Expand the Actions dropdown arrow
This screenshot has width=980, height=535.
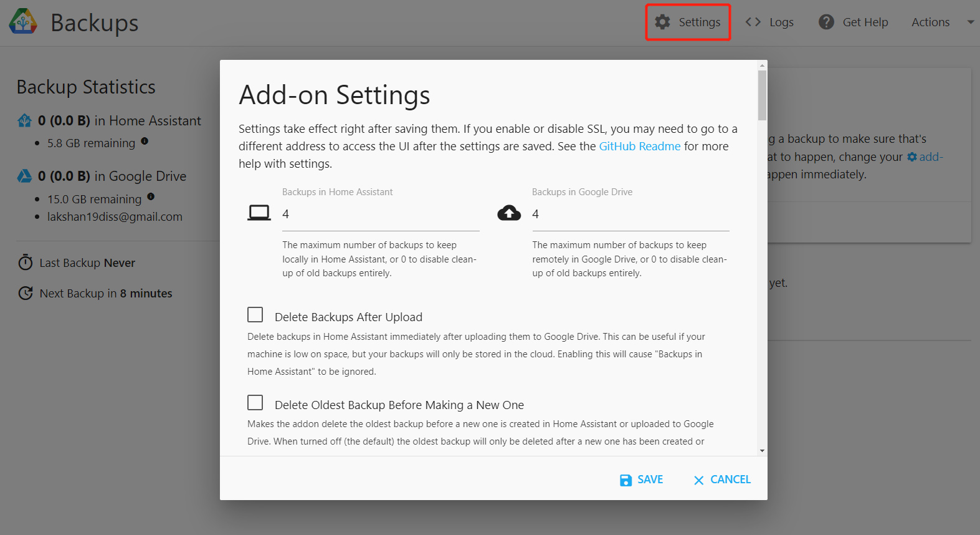pos(971,22)
